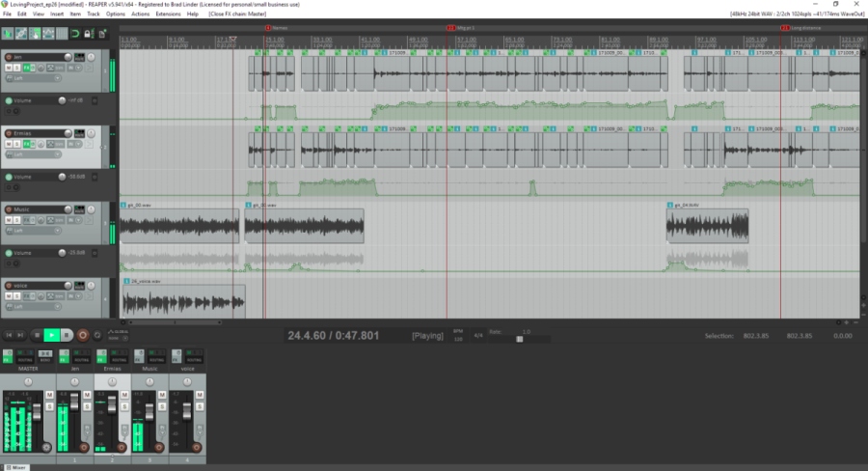Screen dimensions: 868x471
Task: Solo the Music channel in the mixer
Action: [163, 406]
